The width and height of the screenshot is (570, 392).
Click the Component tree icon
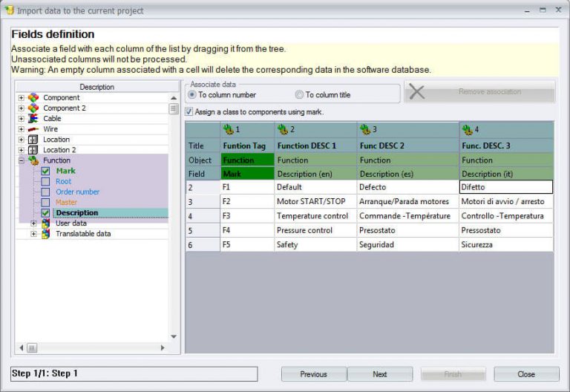coord(33,97)
